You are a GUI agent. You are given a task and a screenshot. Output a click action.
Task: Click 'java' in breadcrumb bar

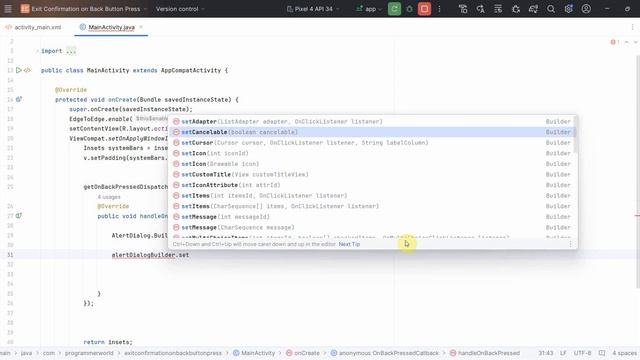pos(27,353)
